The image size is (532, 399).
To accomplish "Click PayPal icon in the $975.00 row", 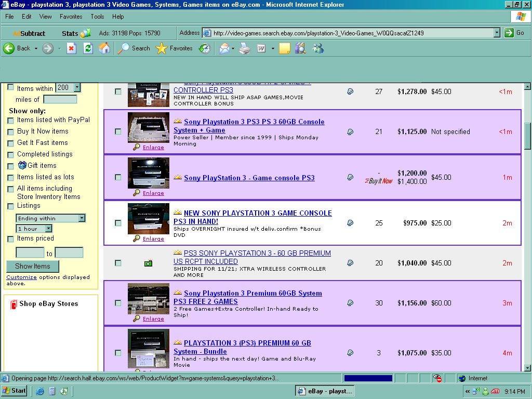I will (350, 223).
